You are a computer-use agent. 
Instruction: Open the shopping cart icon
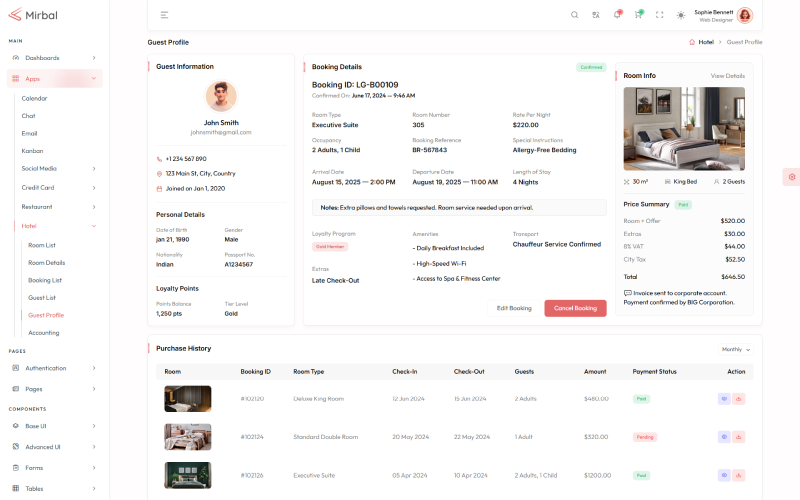tap(638, 15)
